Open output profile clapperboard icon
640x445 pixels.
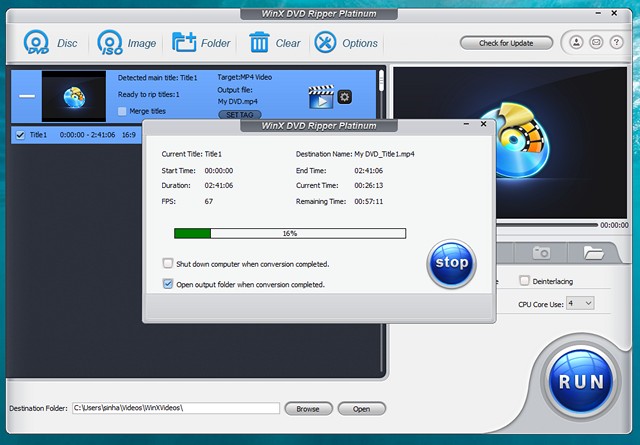pyautogui.click(x=321, y=97)
